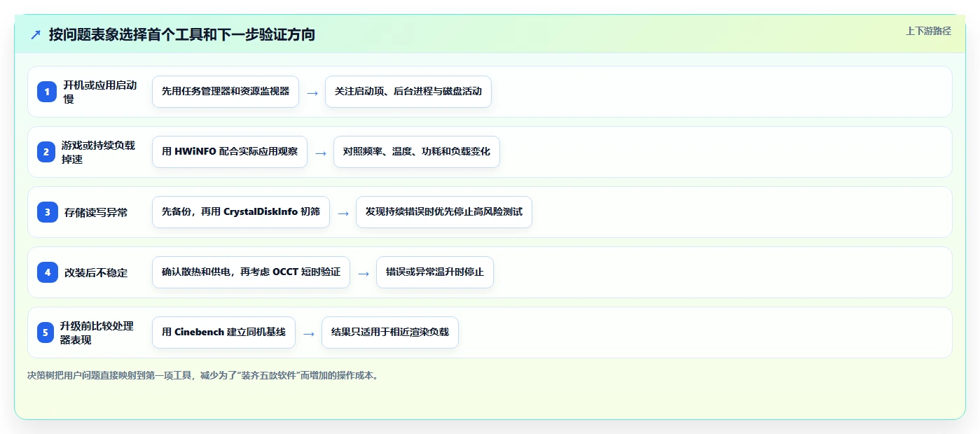980x434 pixels.
Task: Click the 用 HWiNFO 配合实际应用观察 box
Action: (x=230, y=152)
